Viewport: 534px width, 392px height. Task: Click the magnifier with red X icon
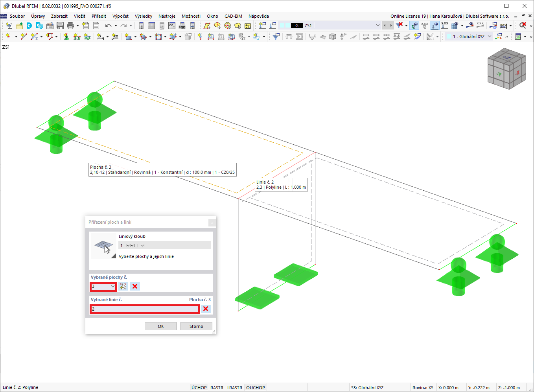click(523, 26)
